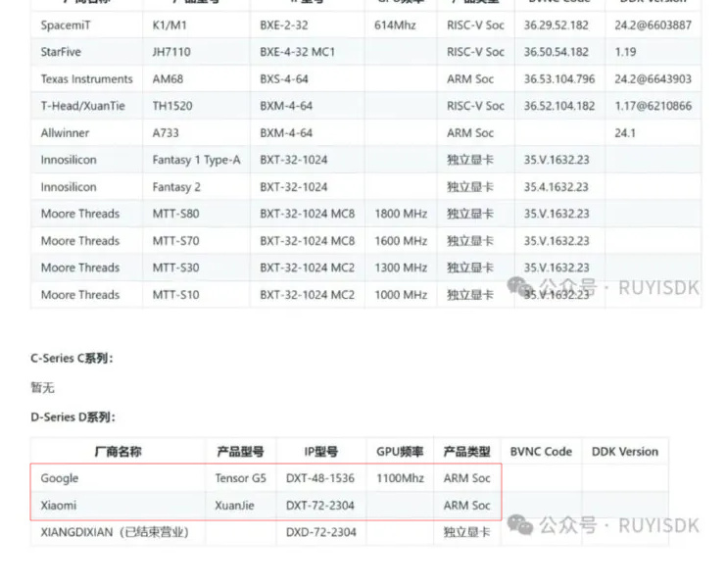Select the 暂无 text under C-Series
Screen dimensions: 727x588
click(x=43, y=387)
